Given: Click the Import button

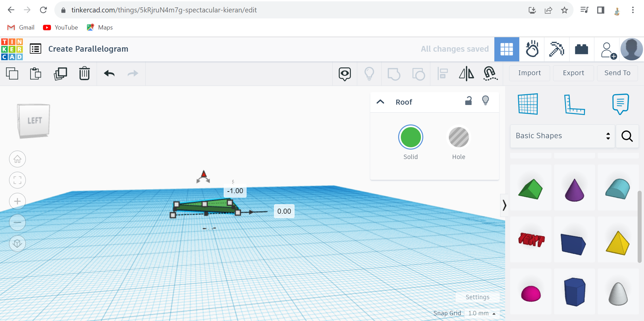Looking at the screenshot, I should 530,73.
